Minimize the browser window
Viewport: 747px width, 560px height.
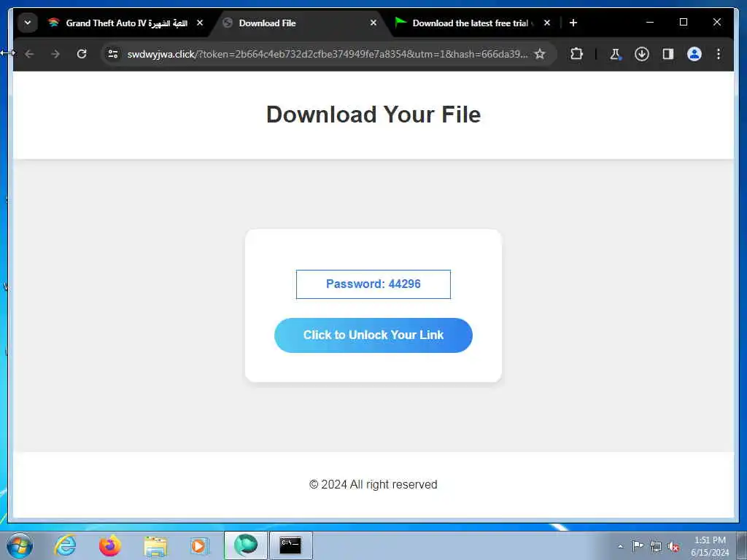tap(650, 23)
